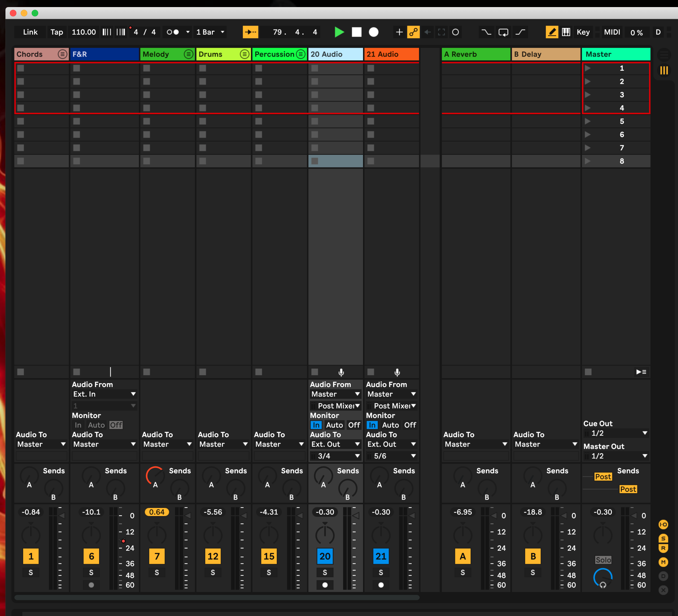Toggle the Returns section R button
This screenshot has height=616, width=678.
tap(663, 548)
